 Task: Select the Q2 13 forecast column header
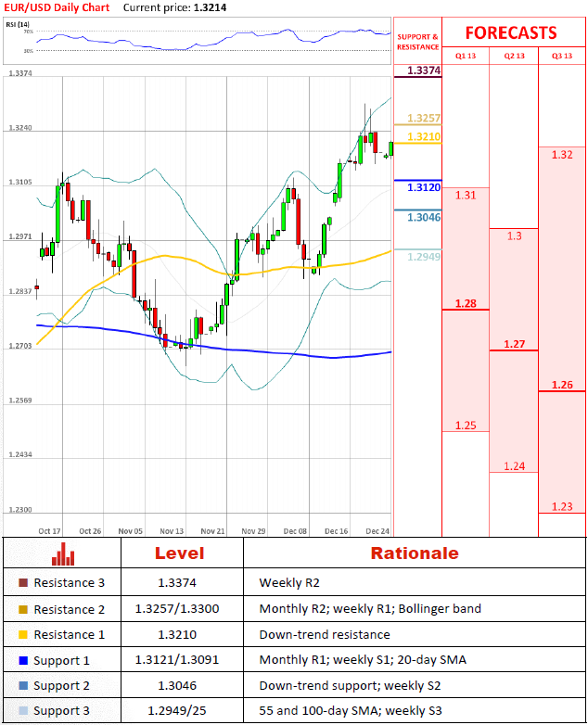pyautogui.click(x=515, y=56)
